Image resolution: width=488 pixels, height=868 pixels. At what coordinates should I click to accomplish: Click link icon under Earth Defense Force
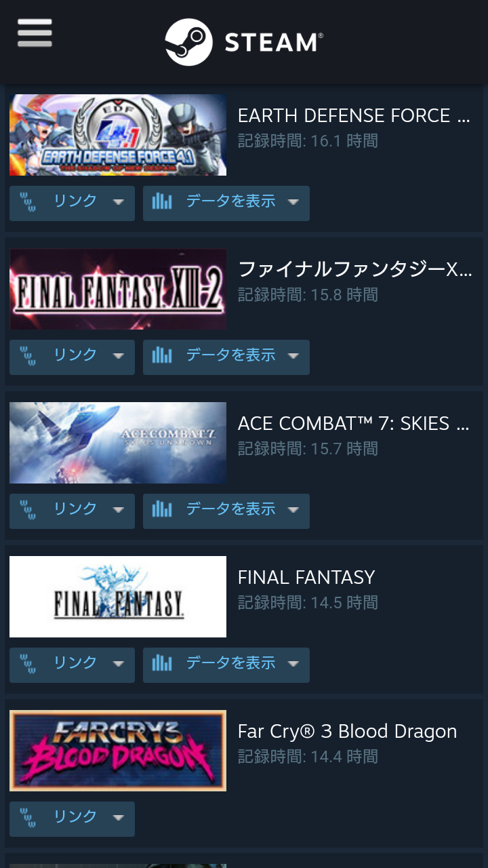(x=28, y=201)
